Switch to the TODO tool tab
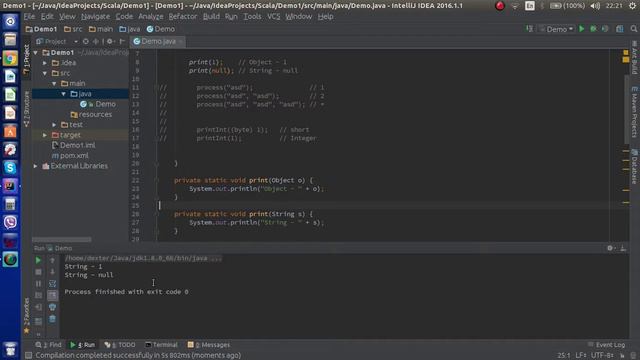 [120, 345]
